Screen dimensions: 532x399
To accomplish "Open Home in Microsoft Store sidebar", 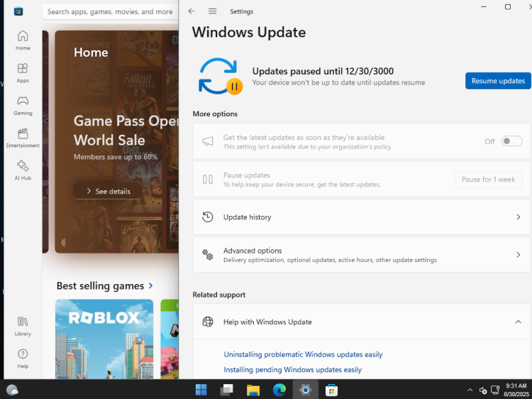I will [23, 40].
